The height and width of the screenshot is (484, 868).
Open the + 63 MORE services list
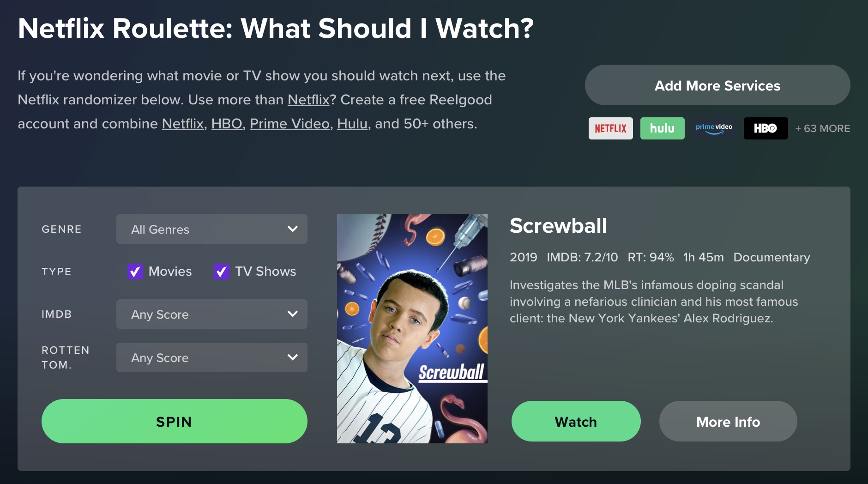[x=822, y=128]
